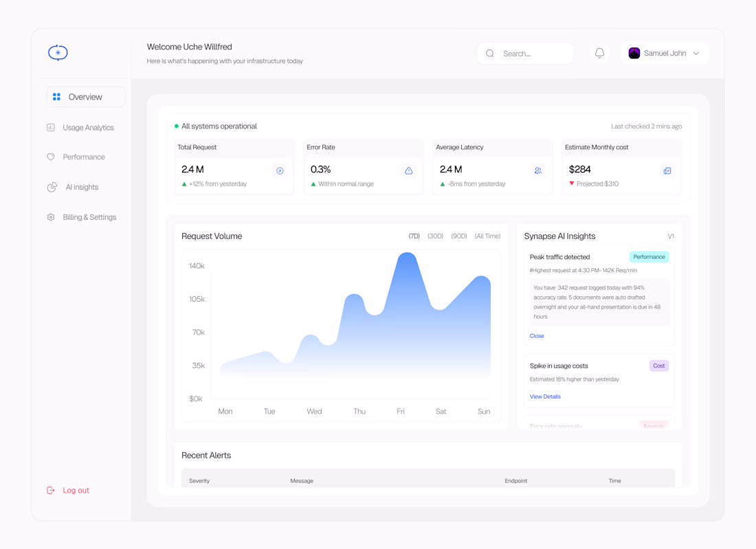Click the Wed axis label
This screenshot has height=549, width=756.
click(x=314, y=411)
